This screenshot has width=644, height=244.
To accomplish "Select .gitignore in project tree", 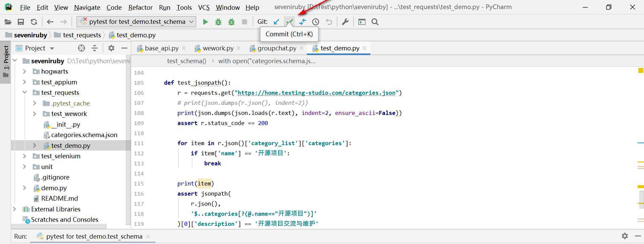I will [x=51, y=177].
